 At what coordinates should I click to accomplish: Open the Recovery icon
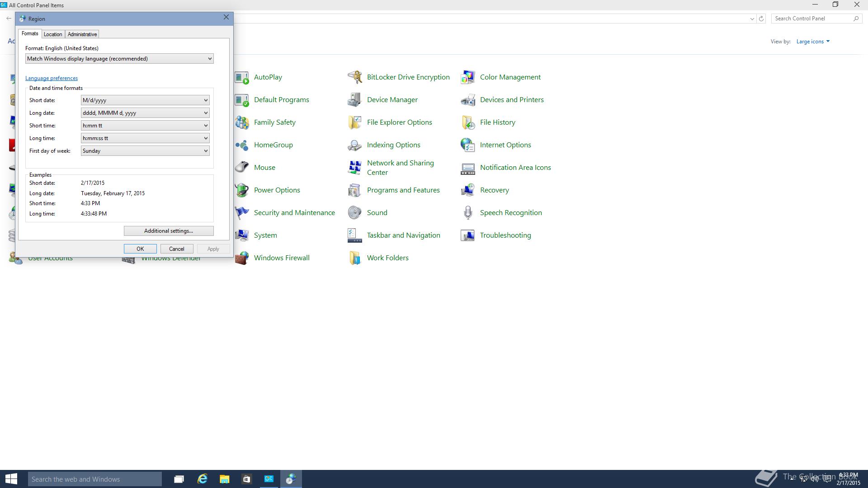coord(468,190)
